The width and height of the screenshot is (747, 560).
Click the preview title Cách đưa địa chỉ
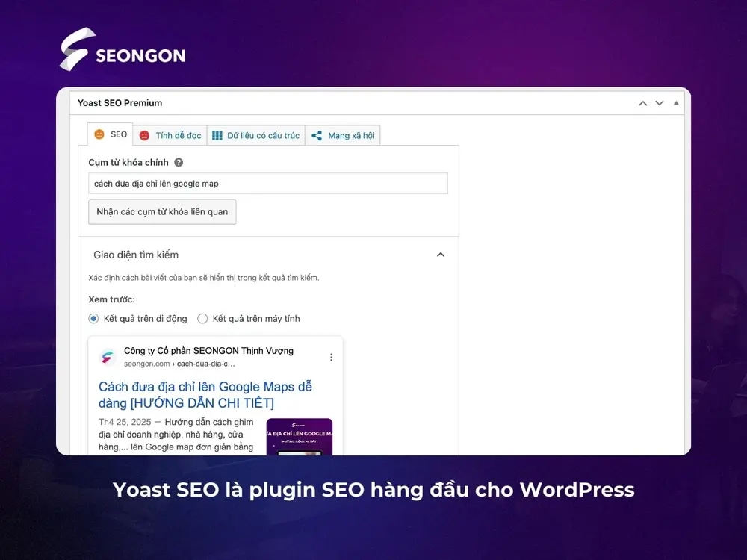(x=205, y=395)
